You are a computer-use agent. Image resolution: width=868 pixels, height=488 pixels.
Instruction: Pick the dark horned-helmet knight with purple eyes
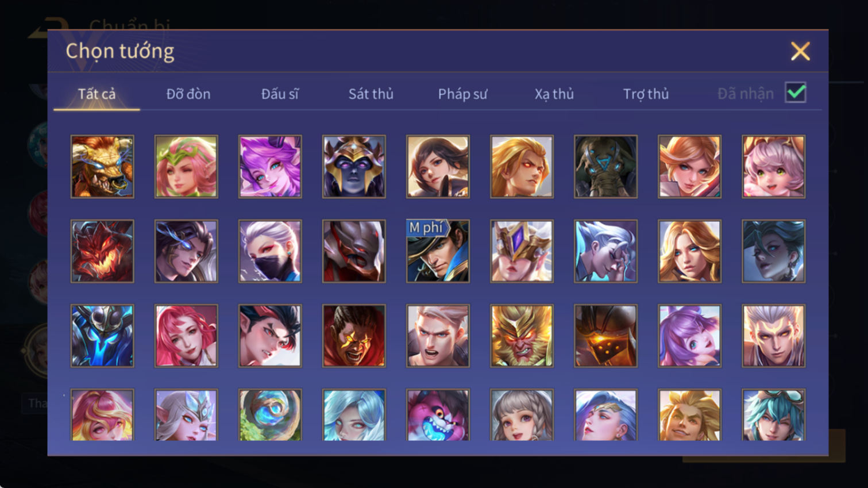[x=354, y=167]
